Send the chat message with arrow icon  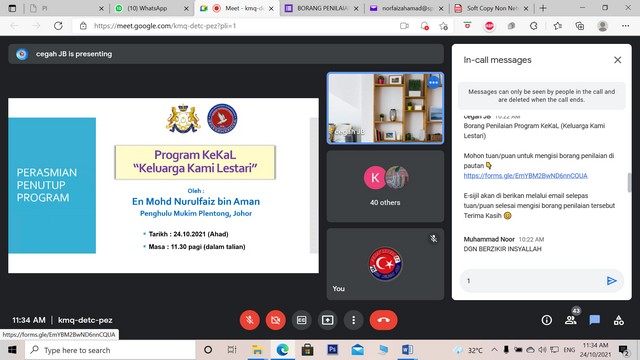pyautogui.click(x=611, y=281)
